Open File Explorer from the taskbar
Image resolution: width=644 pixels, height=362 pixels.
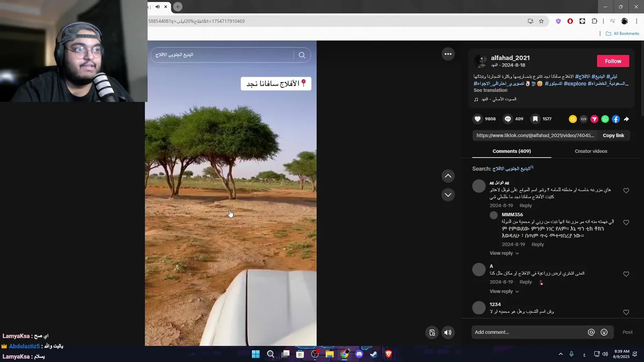click(330, 354)
